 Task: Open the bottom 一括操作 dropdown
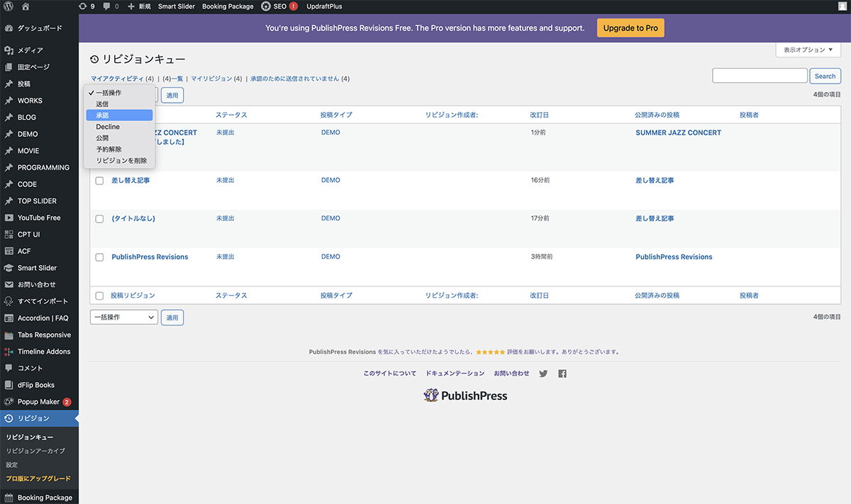click(123, 318)
